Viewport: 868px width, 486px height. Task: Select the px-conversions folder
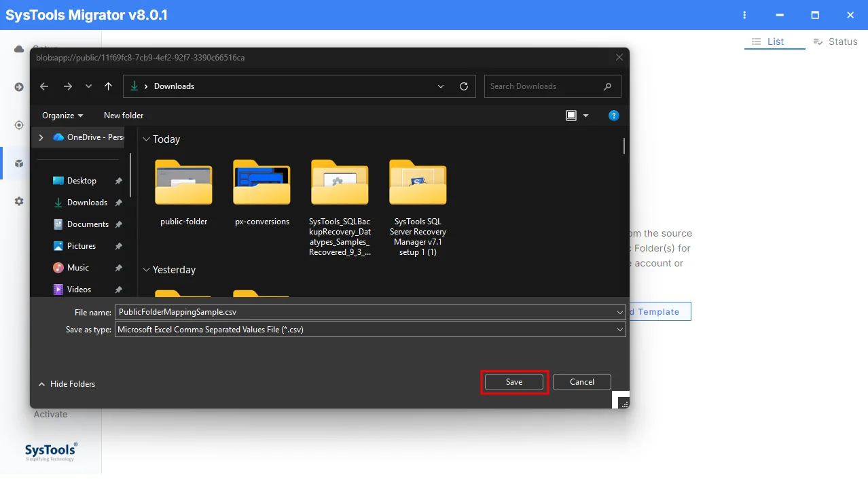(x=262, y=193)
